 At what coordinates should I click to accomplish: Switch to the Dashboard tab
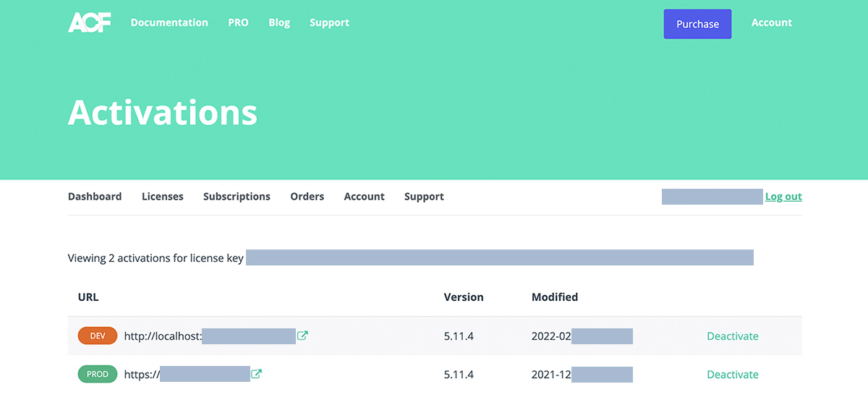point(95,196)
